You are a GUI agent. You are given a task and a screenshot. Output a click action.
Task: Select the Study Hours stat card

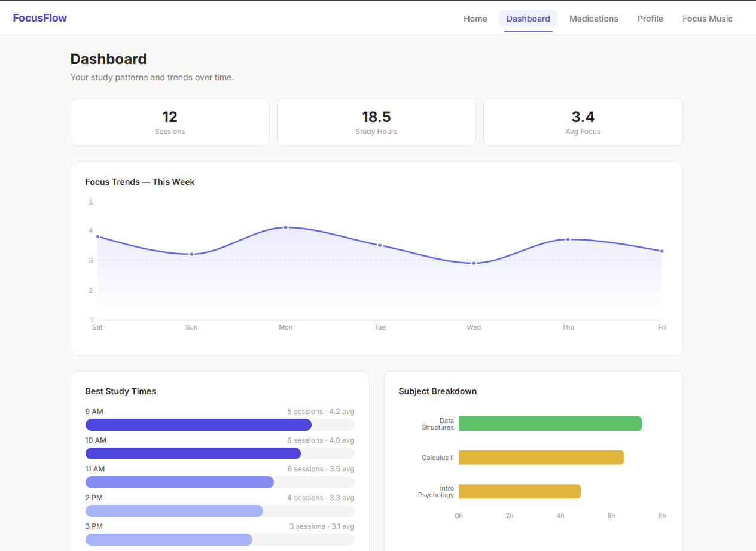pyautogui.click(x=376, y=122)
